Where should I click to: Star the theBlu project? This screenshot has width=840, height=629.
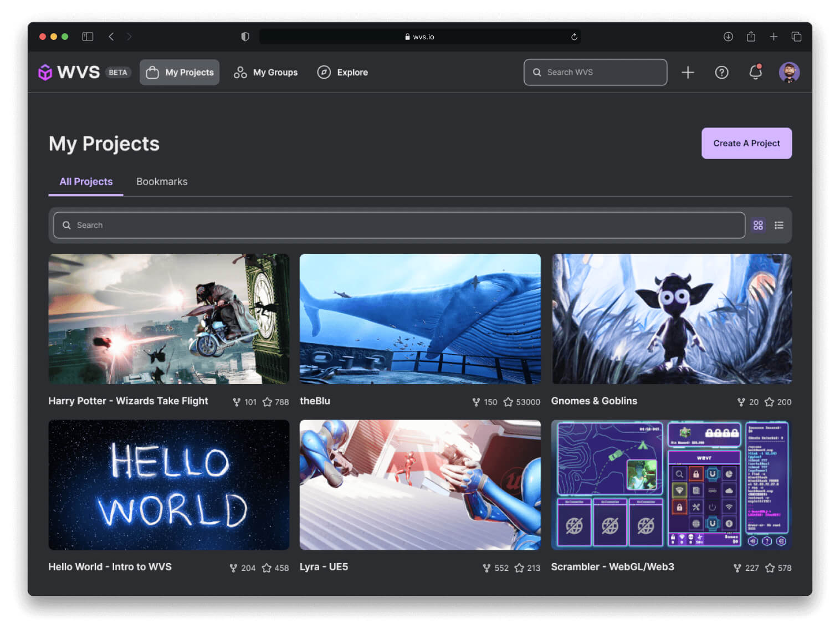point(508,402)
